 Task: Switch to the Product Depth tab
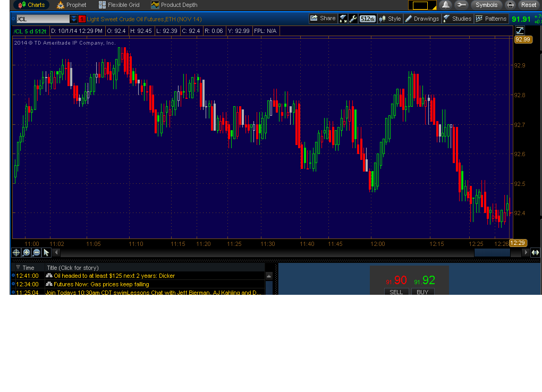pos(174,5)
